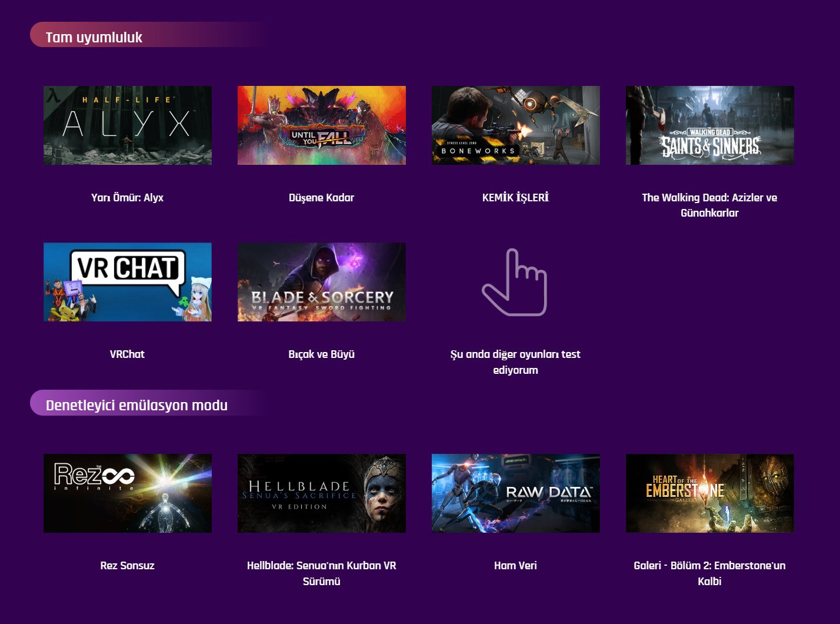The height and width of the screenshot is (624, 840).
Task: Open the Until You Fall game thumbnail
Action: (322, 125)
